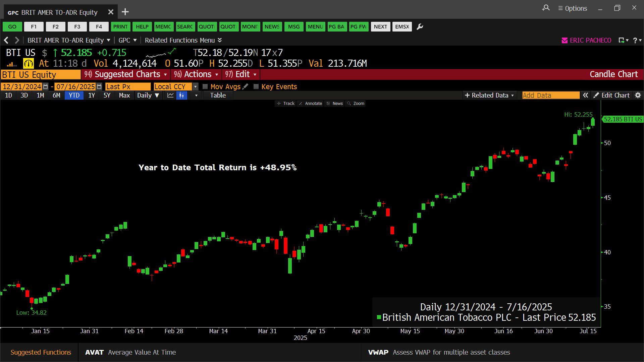The image size is (644, 362).
Task: Click the PRINT function key
Action: (x=120, y=27)
